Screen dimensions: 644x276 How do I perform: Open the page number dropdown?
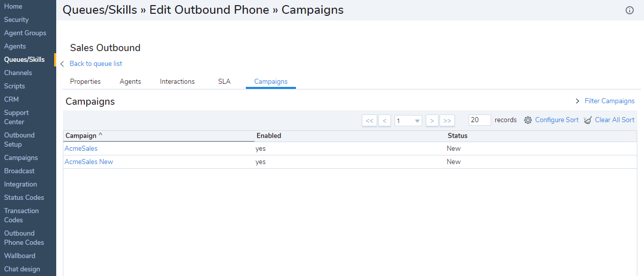(408, 121)
